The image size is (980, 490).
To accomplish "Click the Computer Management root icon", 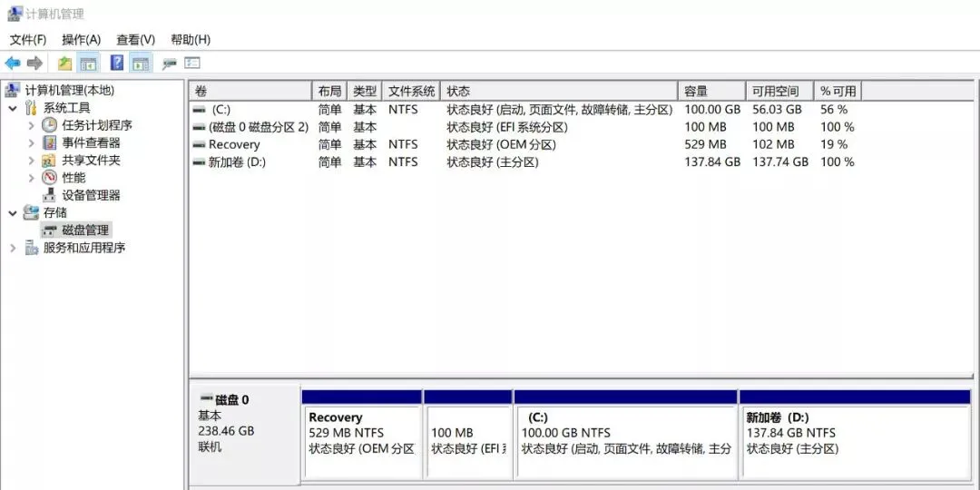I will (12, 90).
